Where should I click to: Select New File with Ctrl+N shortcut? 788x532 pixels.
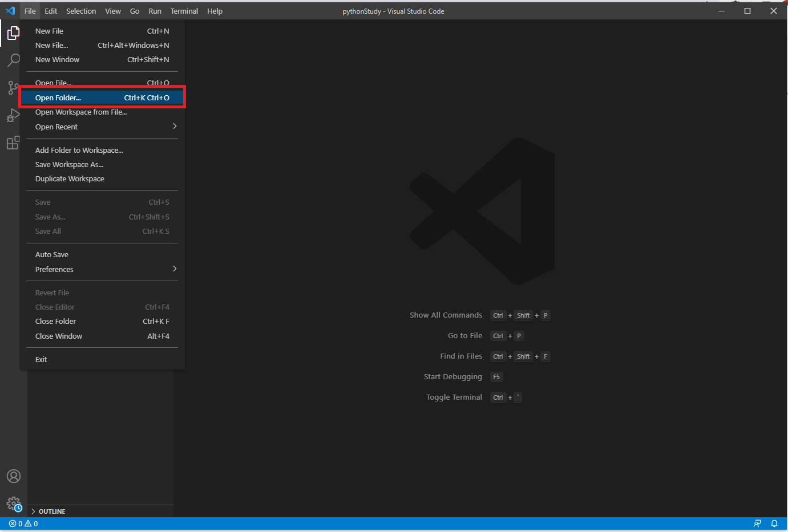point(103,31)
